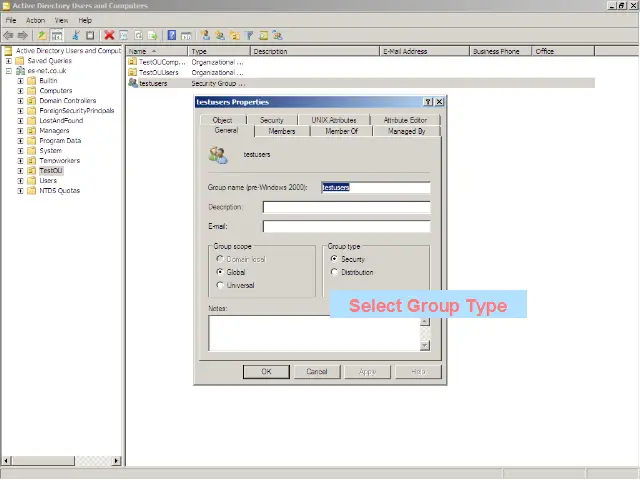Viewport: 640px width, 480px height.
Task: Switch to the Attribute Editor tab
Action: tap(405, 120)
